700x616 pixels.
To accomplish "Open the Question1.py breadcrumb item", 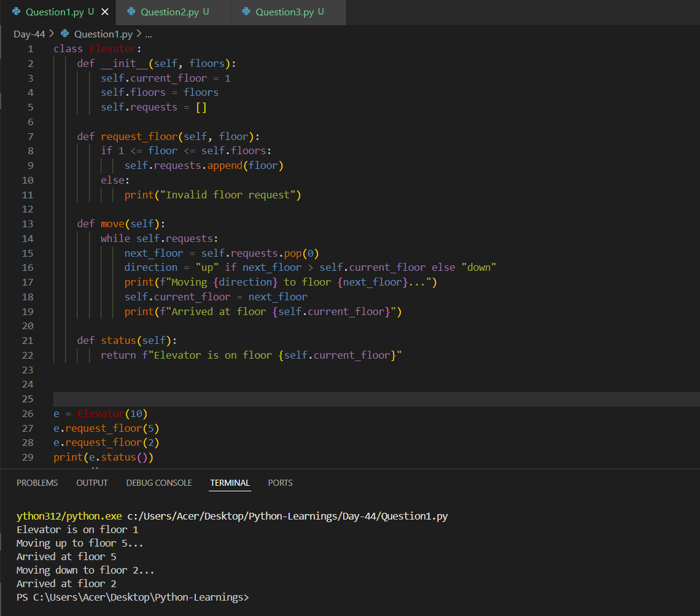I will (x=103, y=34).
